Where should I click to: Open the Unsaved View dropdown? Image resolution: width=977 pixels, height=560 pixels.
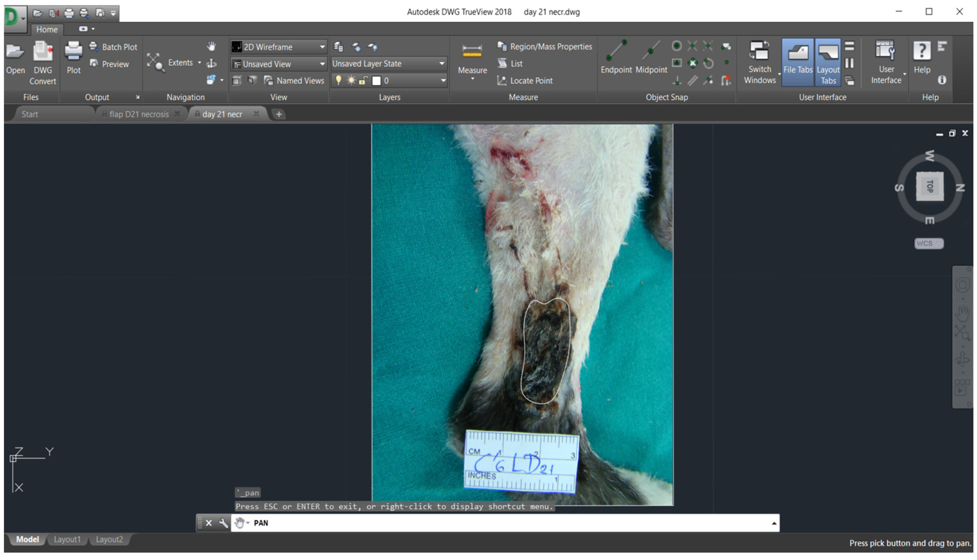[x=322, y=64]
